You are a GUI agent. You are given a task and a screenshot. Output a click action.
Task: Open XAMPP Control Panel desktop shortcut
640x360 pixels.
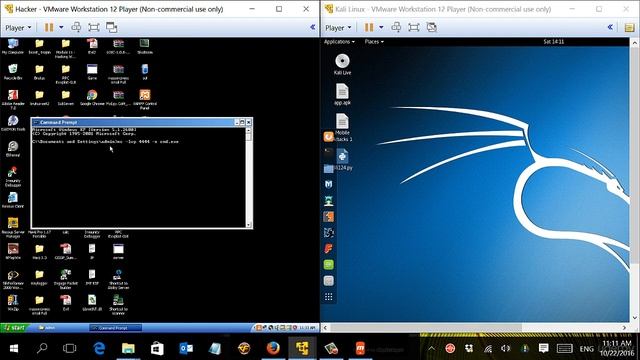click(x=144, y=99)
